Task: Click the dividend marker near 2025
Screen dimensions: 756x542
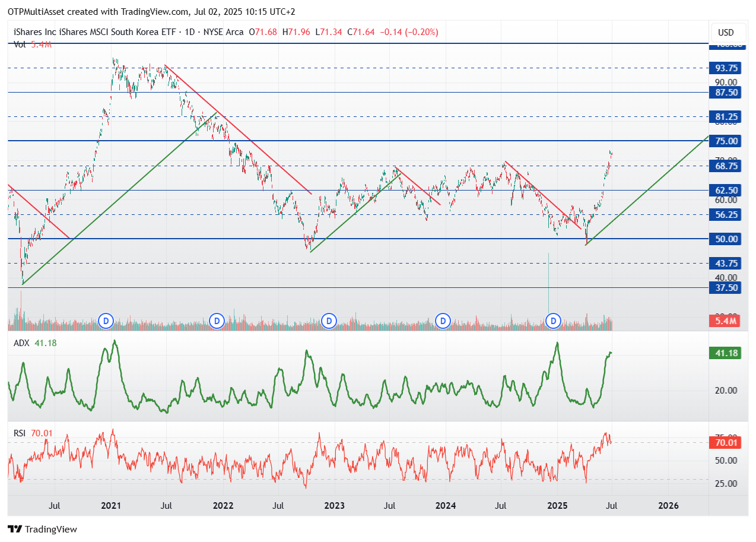Action: click(x=554, y=321)
